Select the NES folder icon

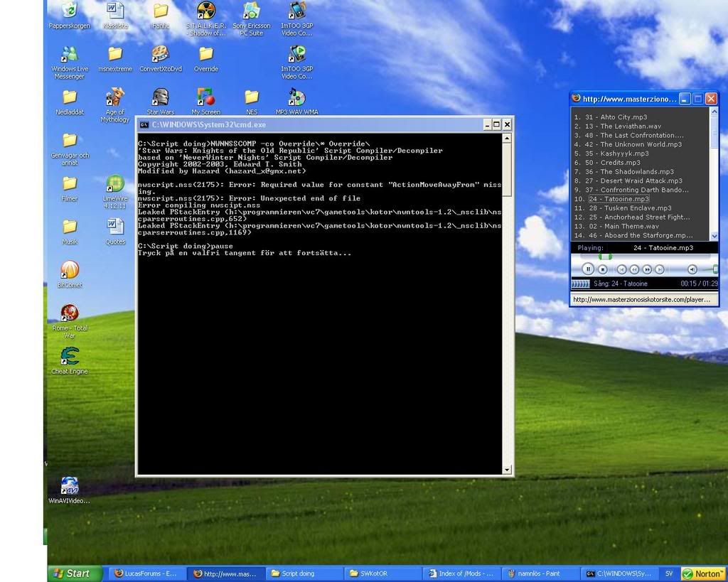coord(252,102)
